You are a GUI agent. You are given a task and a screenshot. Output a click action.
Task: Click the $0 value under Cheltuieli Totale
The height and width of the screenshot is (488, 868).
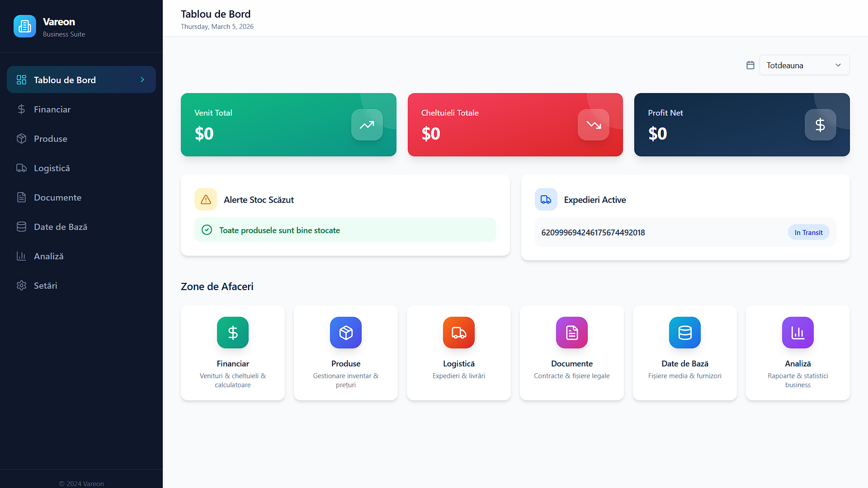[x=431, y=134]
